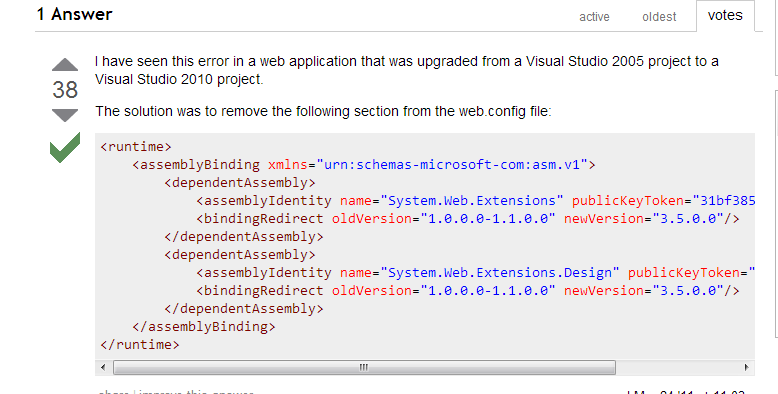Click the opening <runtime> tag line
The width and height of the screenshot is (778, 394).
pos(136,147)
